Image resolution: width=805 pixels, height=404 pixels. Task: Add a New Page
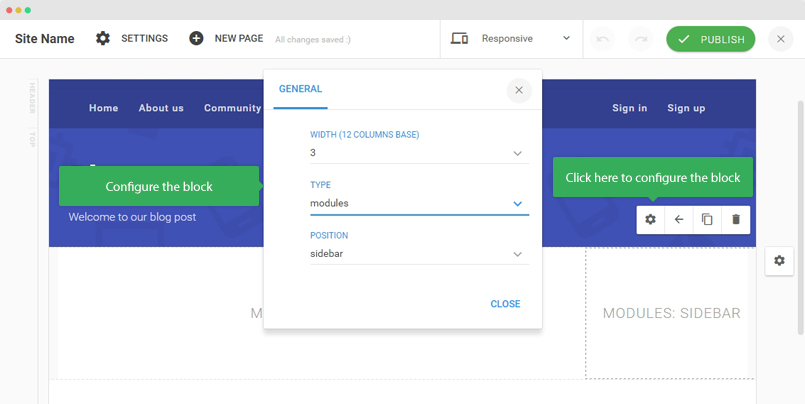pos(226,38)
